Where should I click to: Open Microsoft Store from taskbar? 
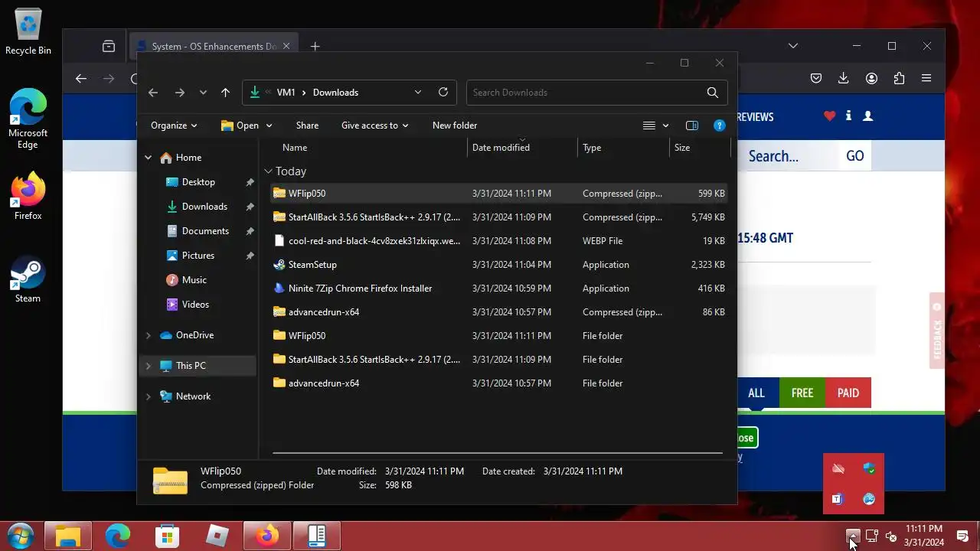(x=167, y=536)
